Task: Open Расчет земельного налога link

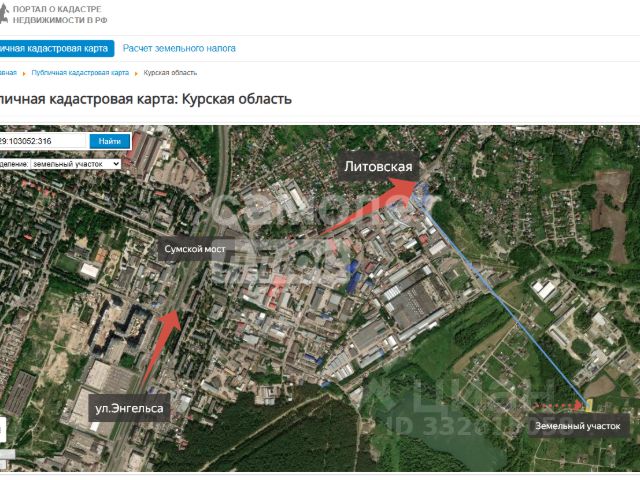Action: 179,48
